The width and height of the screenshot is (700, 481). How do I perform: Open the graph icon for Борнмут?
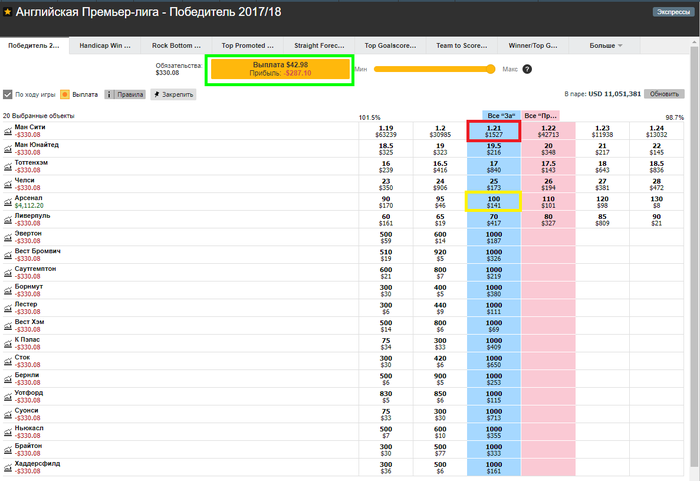point(8,290)
